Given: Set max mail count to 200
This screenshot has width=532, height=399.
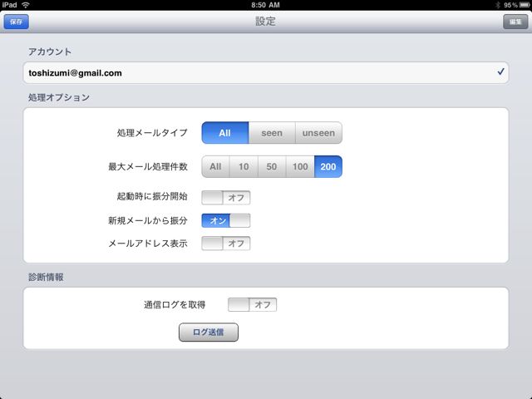Looking at the screenshot, I should pyautogui.click(x=328, y=166).
